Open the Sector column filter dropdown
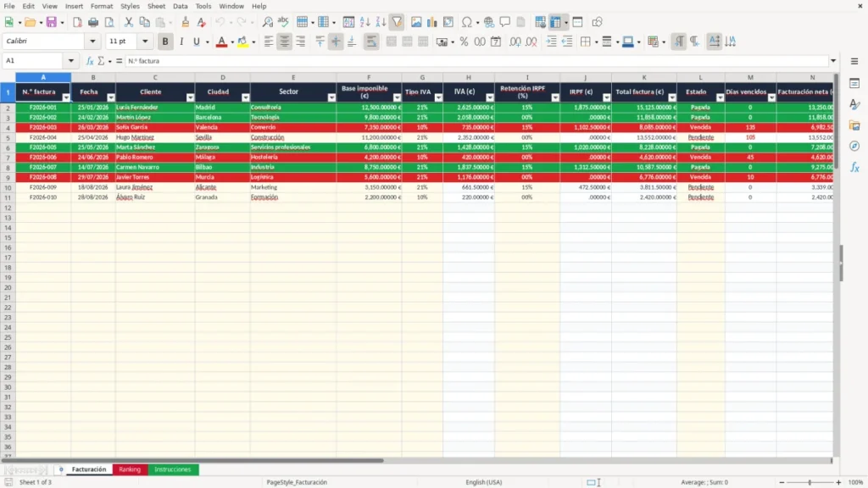The width and height of the screenshot is (868, 488). pyautogui.click(x=331, y=97)
